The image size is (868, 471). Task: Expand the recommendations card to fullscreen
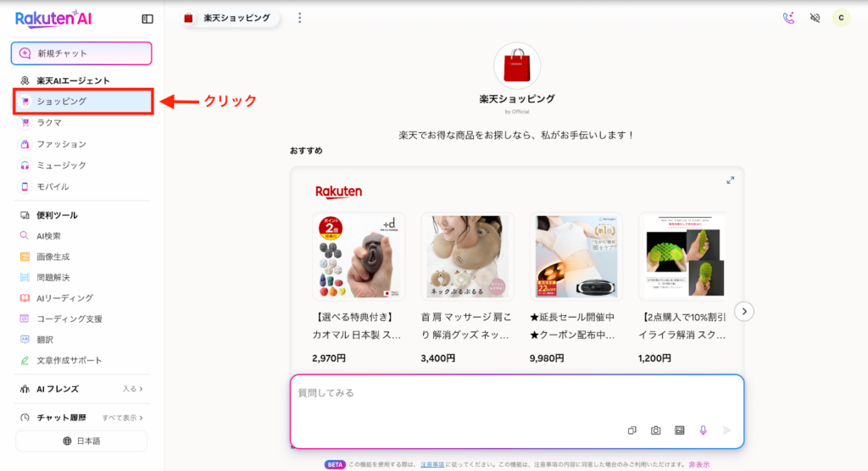tap(730, 180)
